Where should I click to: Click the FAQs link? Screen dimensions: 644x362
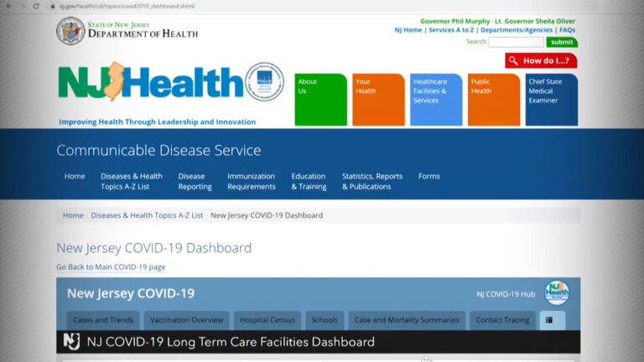point(567,30)
